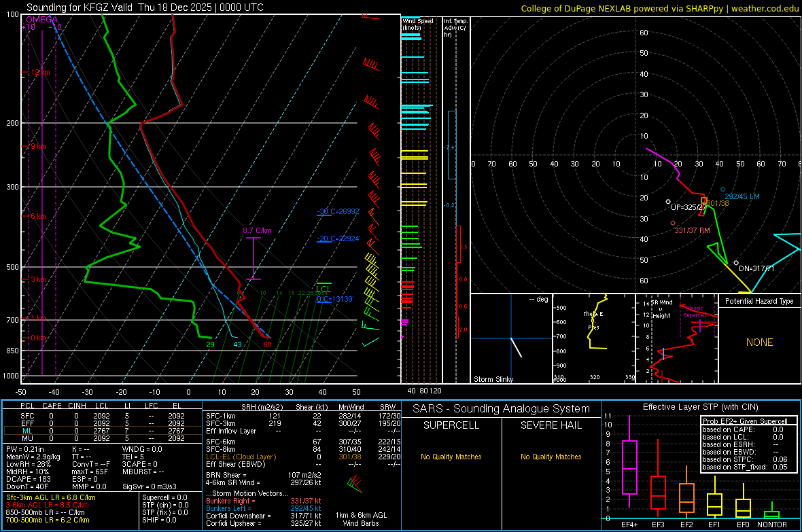Click the weather.cod.edu NEXLAB credit text
This screenshot has height=532, width=802.
coord(659,8)
